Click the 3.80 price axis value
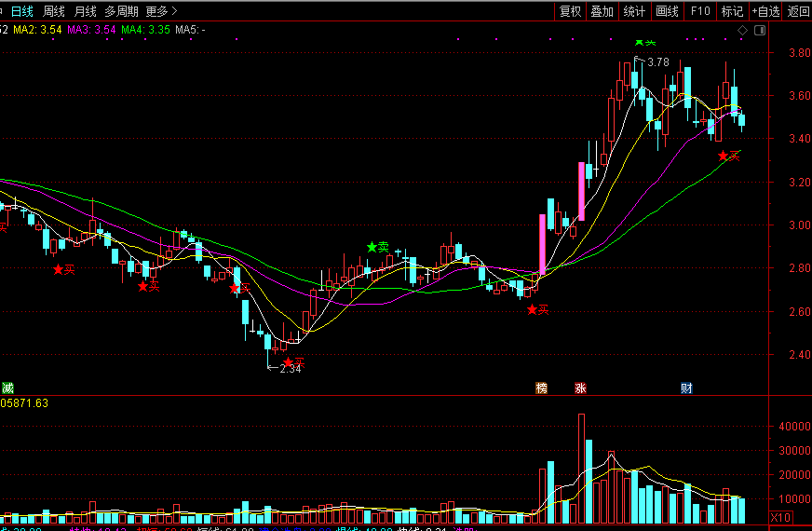 click(799, 52)
